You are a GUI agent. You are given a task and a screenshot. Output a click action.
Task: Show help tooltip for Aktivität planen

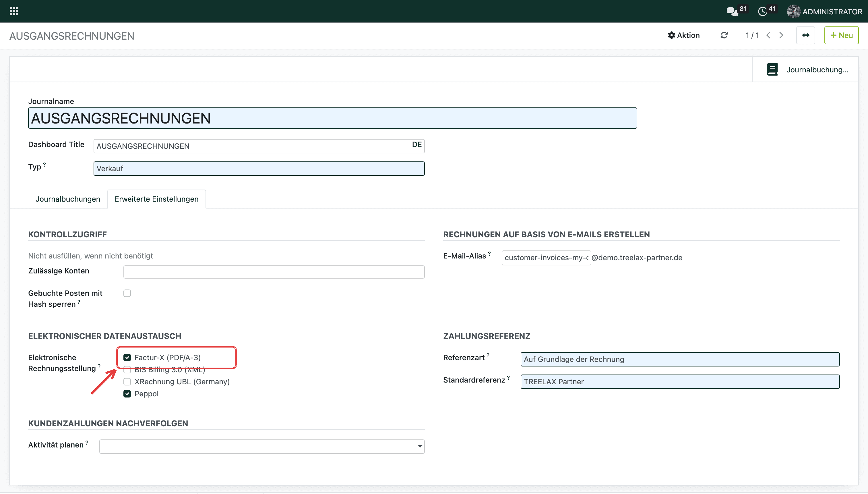click(87, 442)
